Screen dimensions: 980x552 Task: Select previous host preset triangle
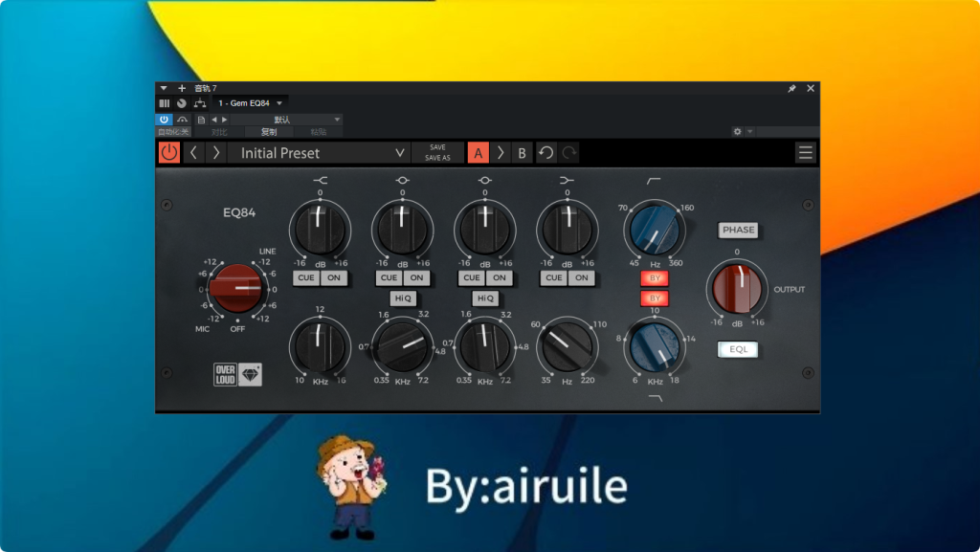[x=214, y=120]
